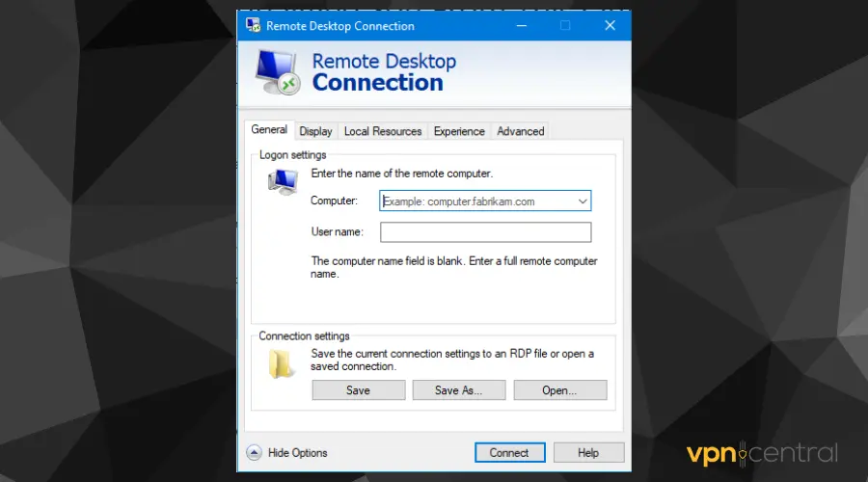
Task: Select the General tab
Action: coord(269,129)
